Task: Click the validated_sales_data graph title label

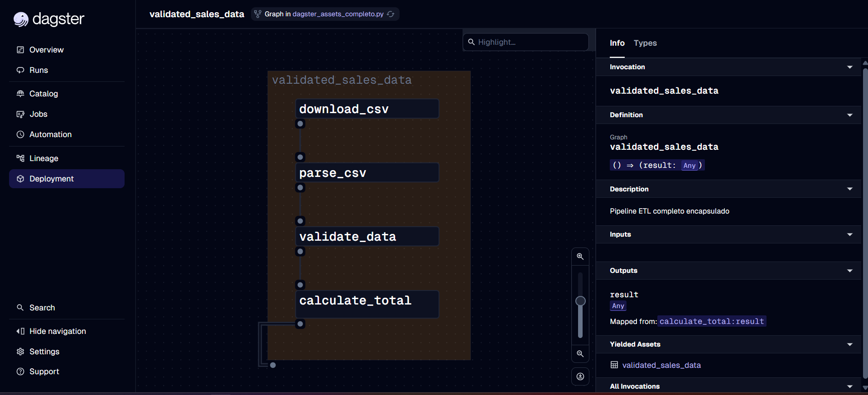Action: pyautogui.click(x=342, y=80)
